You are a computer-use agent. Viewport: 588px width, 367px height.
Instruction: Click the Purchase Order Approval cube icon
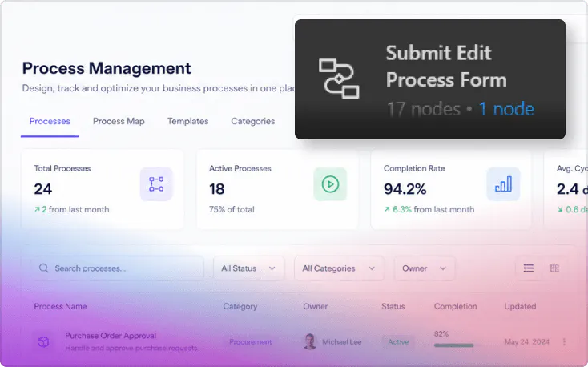click(x=44, y=342)
